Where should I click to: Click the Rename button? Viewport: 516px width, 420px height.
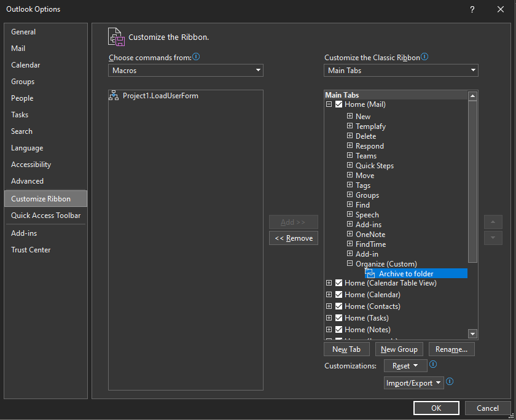pos(451,349)
